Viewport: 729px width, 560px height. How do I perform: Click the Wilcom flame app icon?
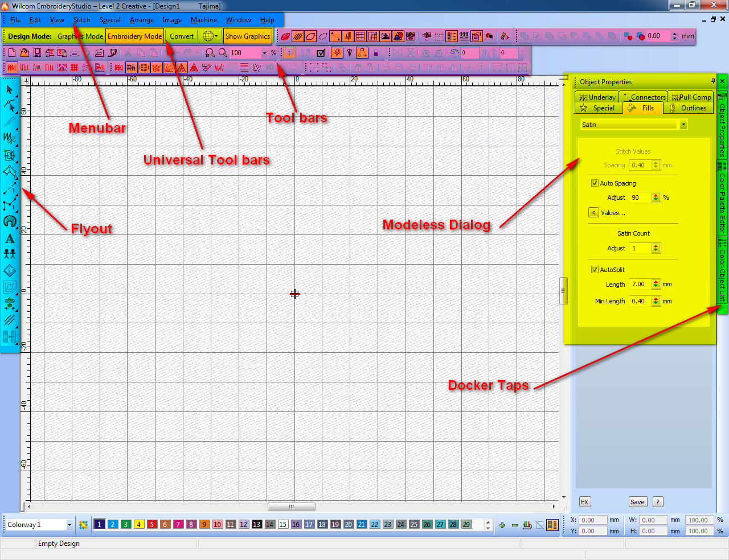point(5,6)
